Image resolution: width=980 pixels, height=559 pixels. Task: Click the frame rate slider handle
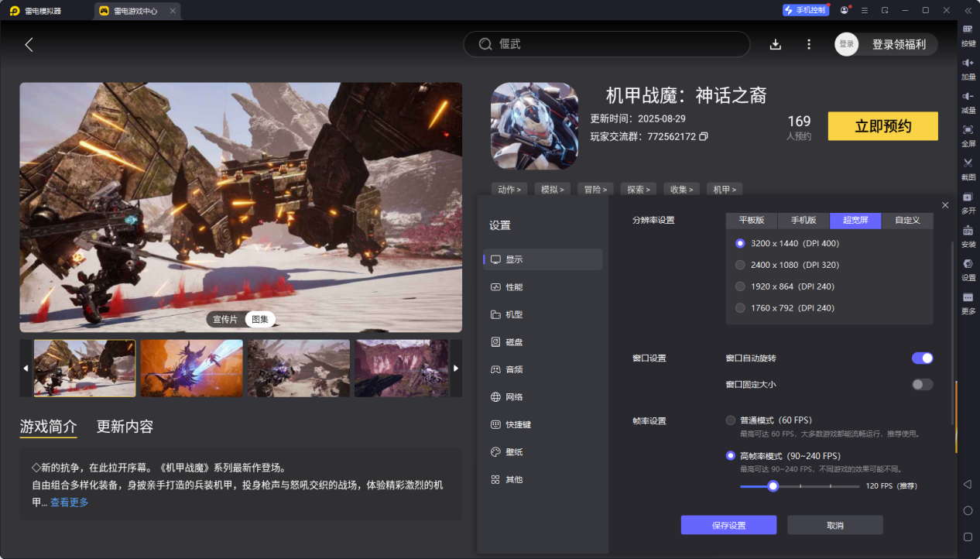[x=773, y=486]
